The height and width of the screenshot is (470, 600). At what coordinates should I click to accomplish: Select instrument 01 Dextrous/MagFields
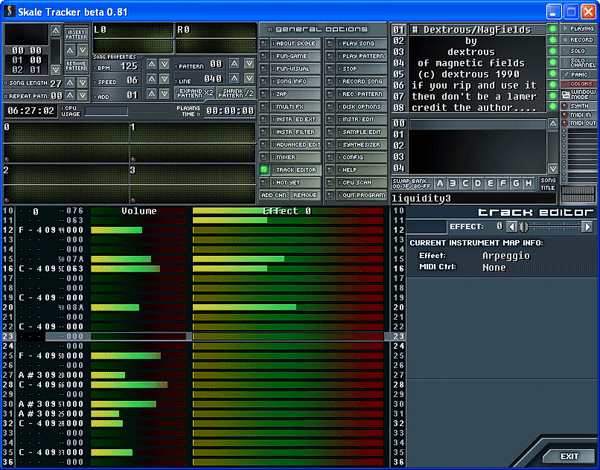point(478,29)
